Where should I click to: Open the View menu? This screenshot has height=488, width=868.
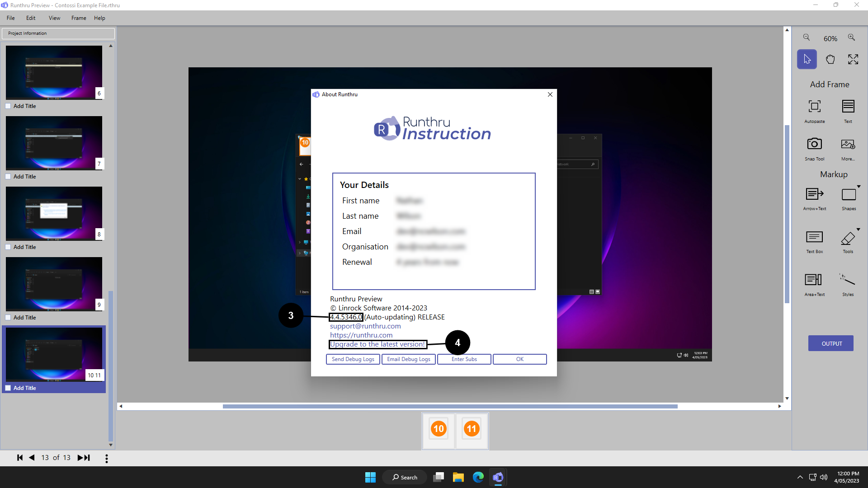click(54, 18)
